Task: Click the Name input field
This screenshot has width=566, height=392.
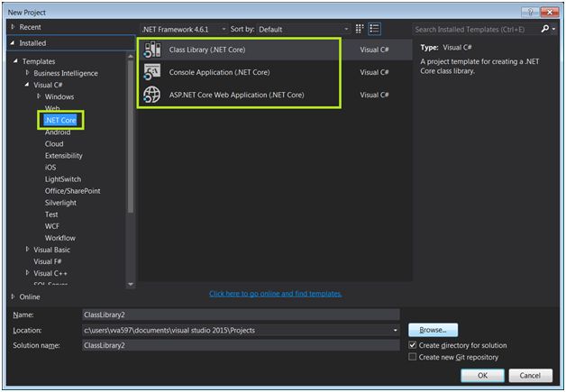Action: tap(241, 315)
